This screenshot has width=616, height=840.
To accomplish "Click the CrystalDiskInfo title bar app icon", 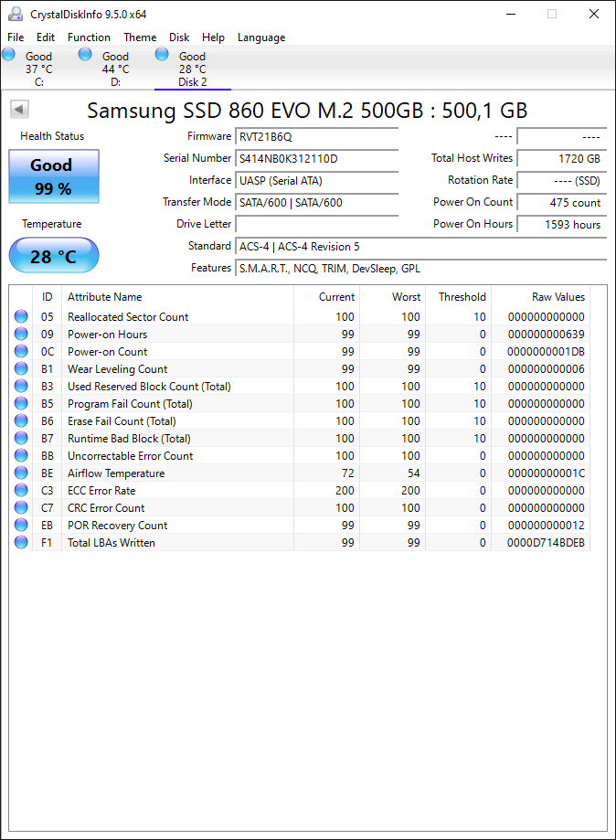I will tap(16, 14).
